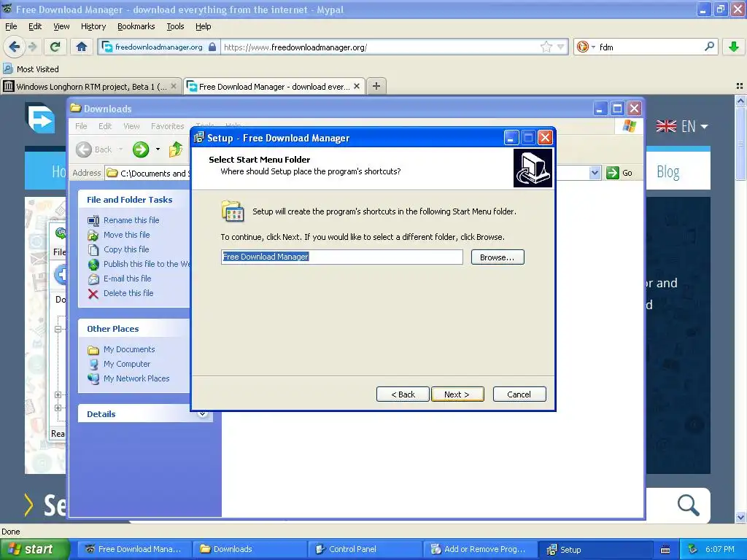
Task: Click the My Computer icon in Other Places
Action: (93, 365)
